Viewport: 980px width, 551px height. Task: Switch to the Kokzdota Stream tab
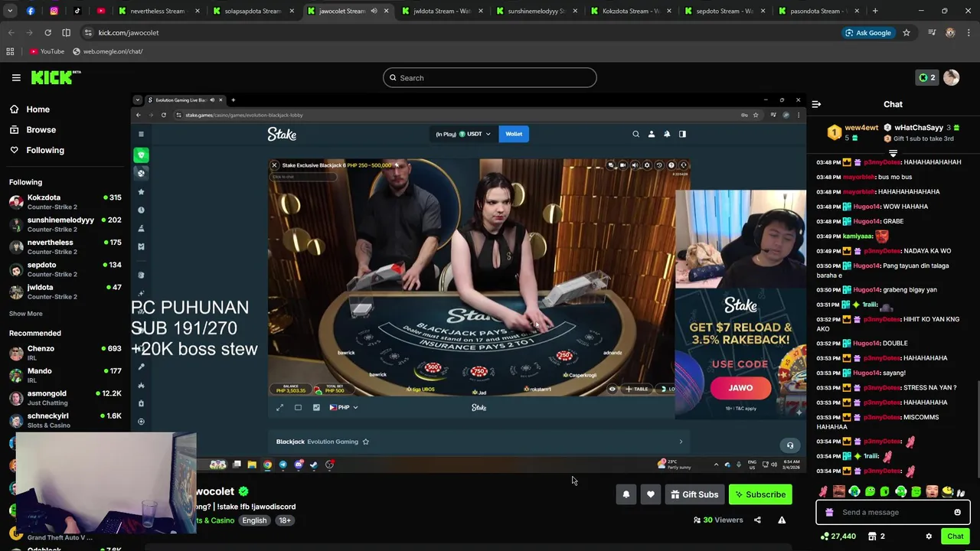[x=629, y=11]
